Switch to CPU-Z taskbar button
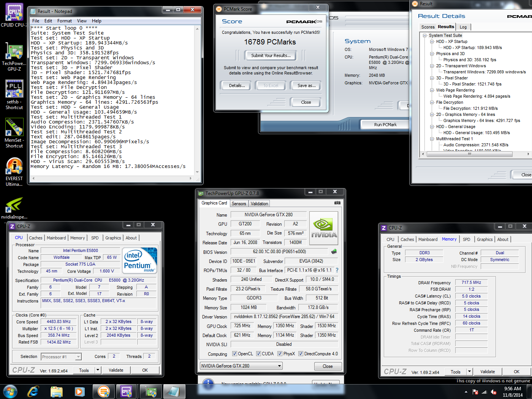 127,391
